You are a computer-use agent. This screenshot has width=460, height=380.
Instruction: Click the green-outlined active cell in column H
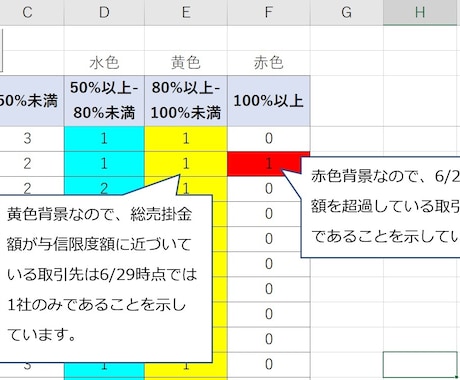(x=420, y=365)
